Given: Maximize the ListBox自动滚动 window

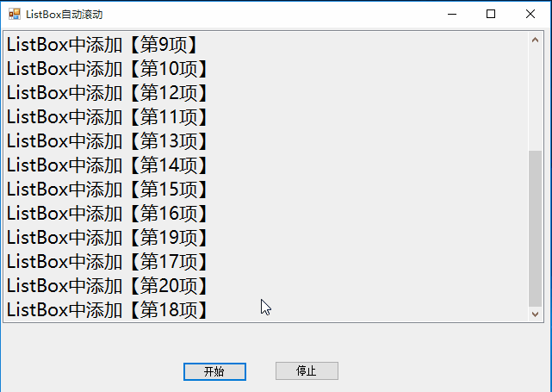Looking at the screenshot, I should coord(491,14).
